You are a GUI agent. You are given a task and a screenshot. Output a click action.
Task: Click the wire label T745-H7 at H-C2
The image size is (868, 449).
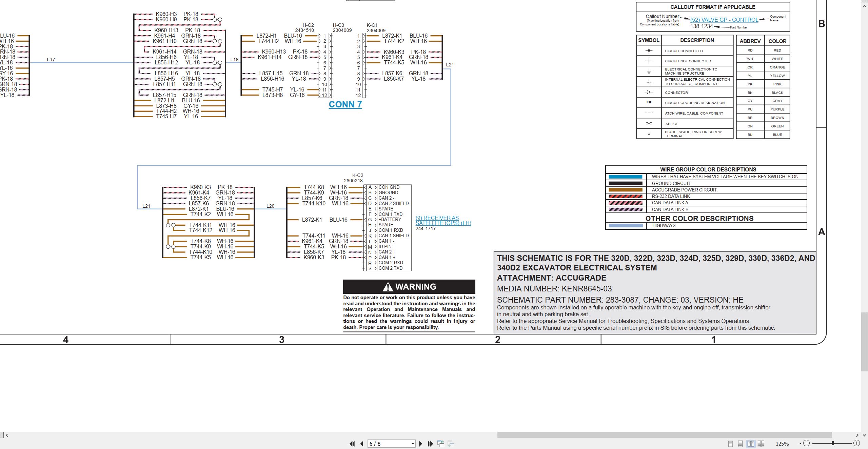pos(272,89)
